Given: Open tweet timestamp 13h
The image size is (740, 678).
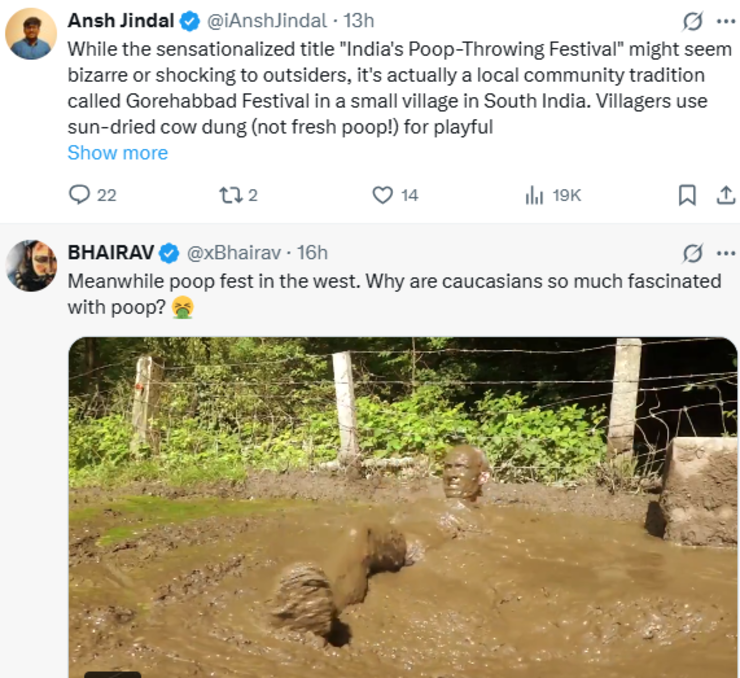Looking at the screenshot, I should coord(359,20).
